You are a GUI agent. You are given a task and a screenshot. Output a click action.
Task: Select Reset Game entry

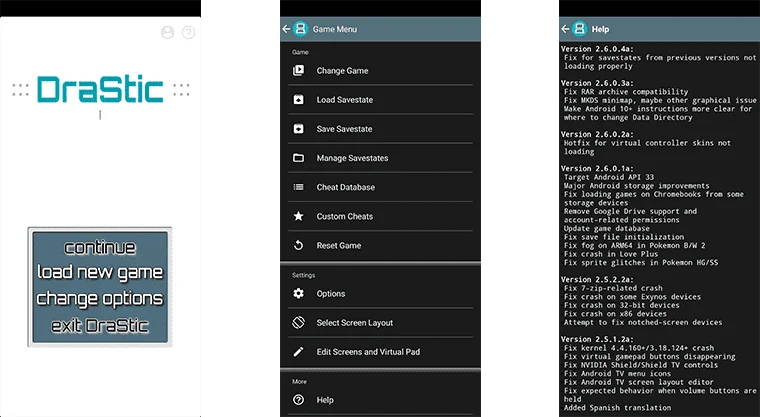coord(380,245)
